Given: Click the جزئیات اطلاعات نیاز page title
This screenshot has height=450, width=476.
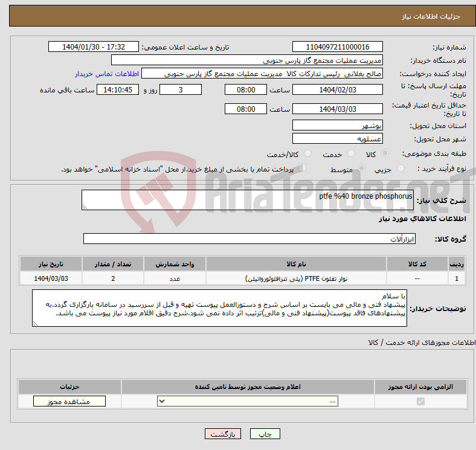Looking at the screenshot, I should [x=431, y=16].
